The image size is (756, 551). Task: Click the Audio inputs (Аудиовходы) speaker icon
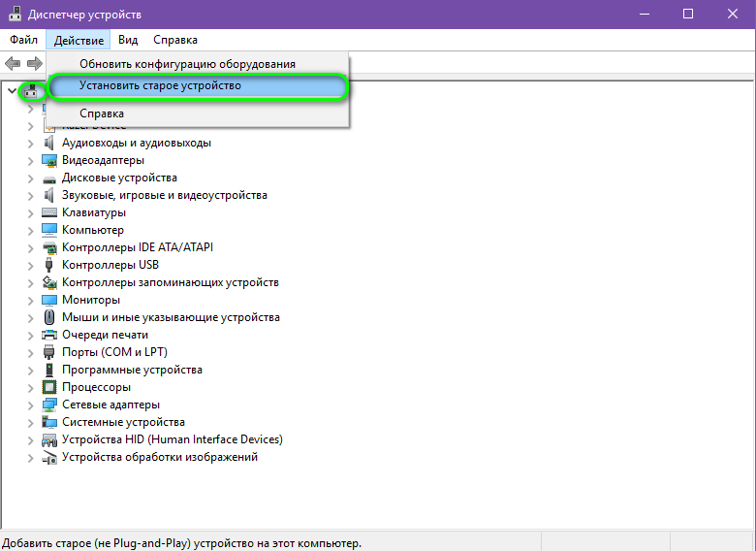[49, 143]
